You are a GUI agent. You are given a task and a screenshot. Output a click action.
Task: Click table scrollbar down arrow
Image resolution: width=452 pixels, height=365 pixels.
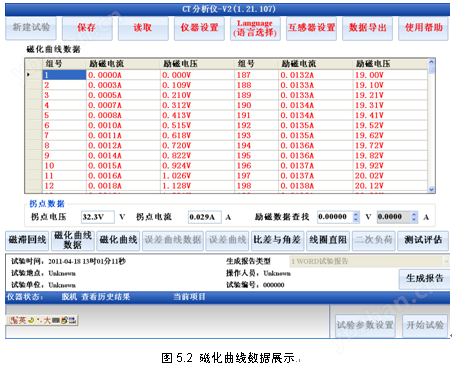coord(431,189)
